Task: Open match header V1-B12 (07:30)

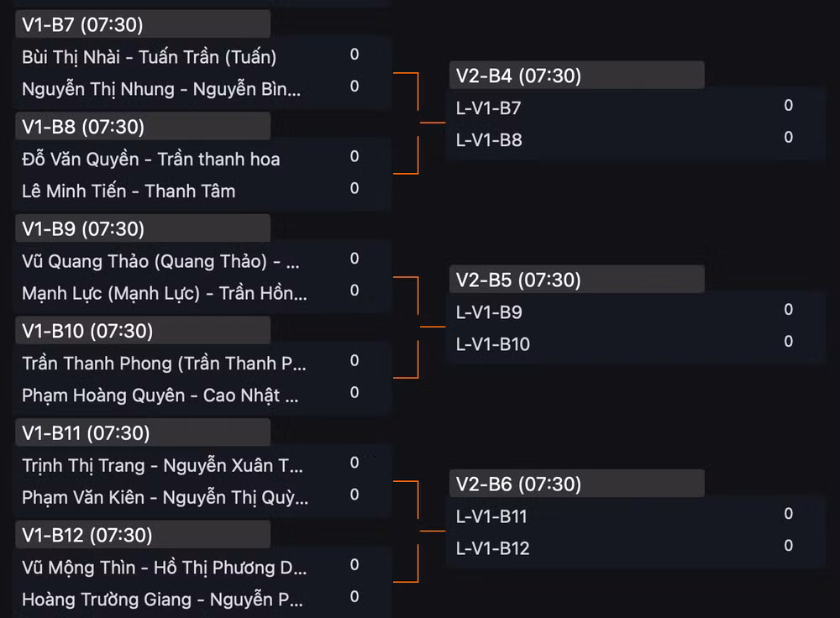Action: [x=143, y=535]
